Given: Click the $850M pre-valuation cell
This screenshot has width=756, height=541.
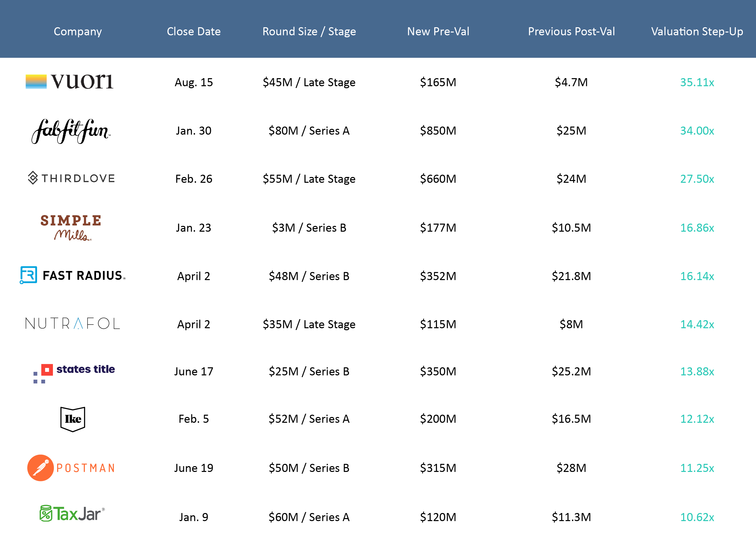Looking at the screenshot, I should pos(438,131).
